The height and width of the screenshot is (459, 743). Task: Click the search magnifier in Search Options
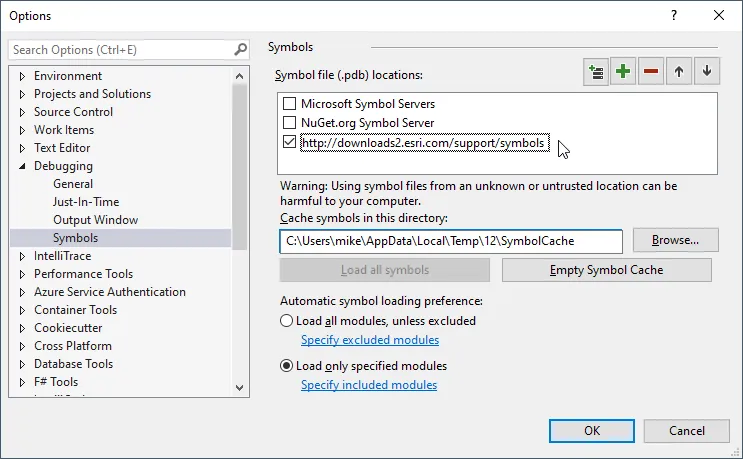point(240,49)
